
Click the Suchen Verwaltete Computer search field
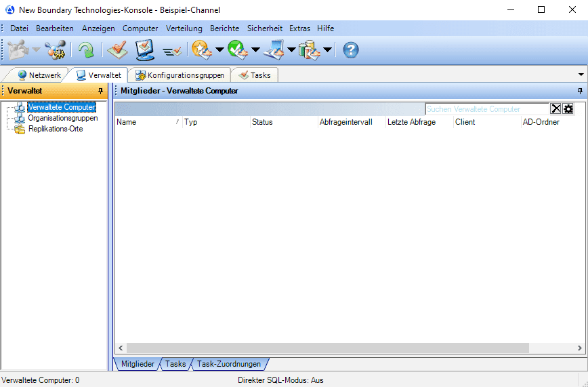pos(486,109)
